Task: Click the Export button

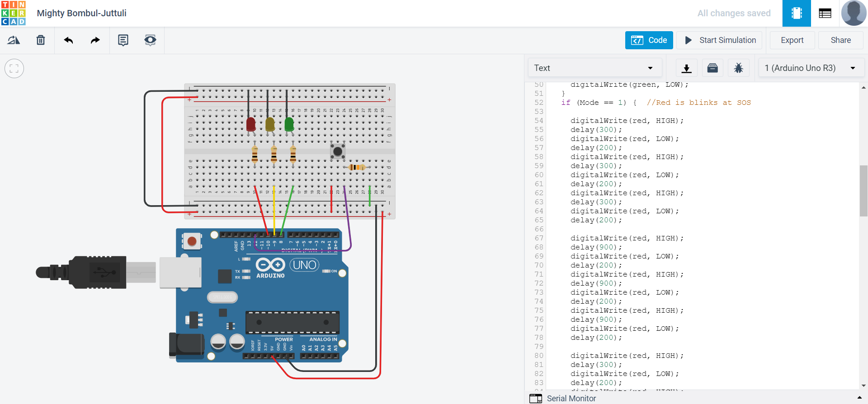Action: click(792, 40)
